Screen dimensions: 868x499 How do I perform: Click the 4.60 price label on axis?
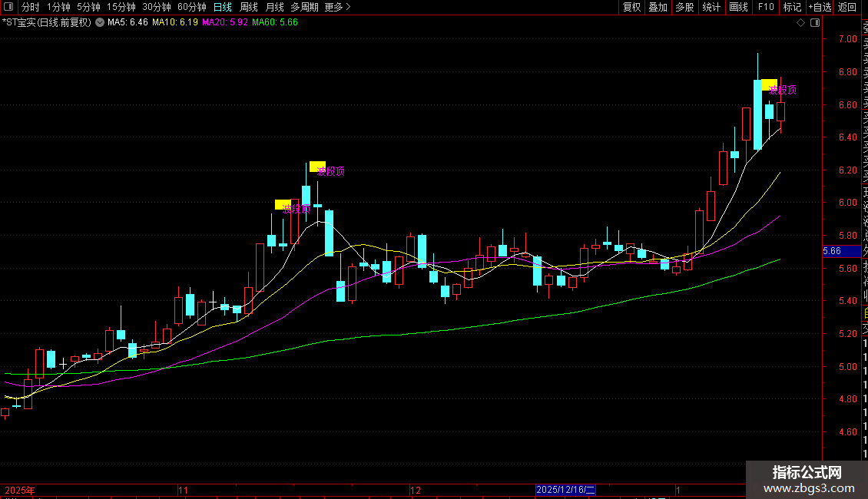tap(847, 432)
